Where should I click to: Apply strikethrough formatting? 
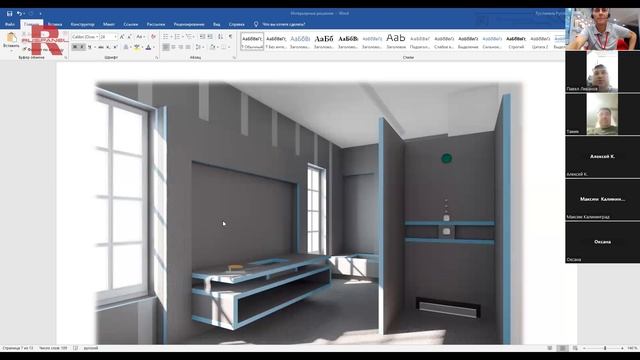pos(101,47)
